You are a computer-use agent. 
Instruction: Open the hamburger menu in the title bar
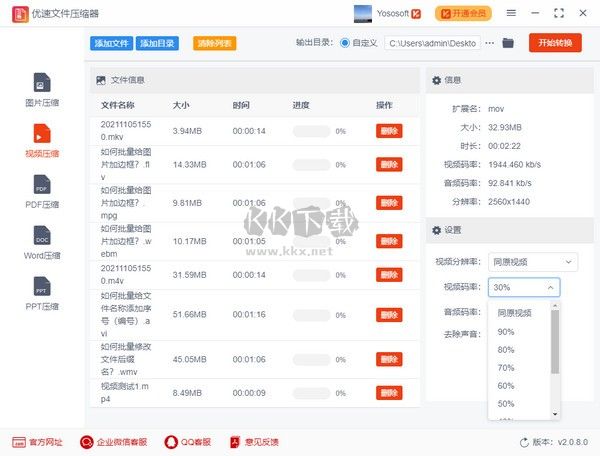click(x=511, y=13)
